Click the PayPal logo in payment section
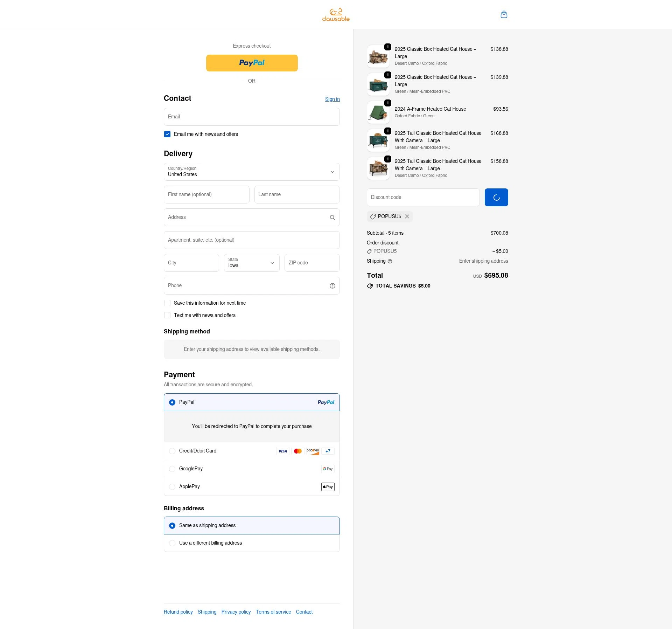The image size is (672, 629). pos(326,402)
